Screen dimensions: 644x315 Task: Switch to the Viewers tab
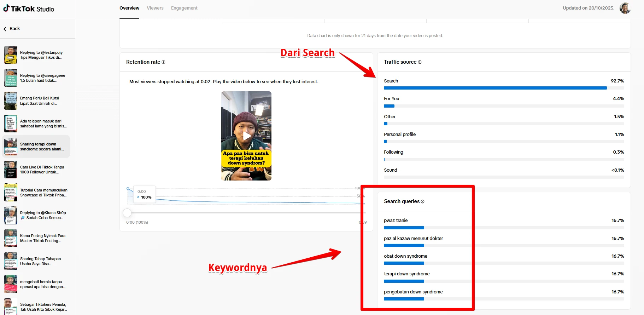coord(155,8)
